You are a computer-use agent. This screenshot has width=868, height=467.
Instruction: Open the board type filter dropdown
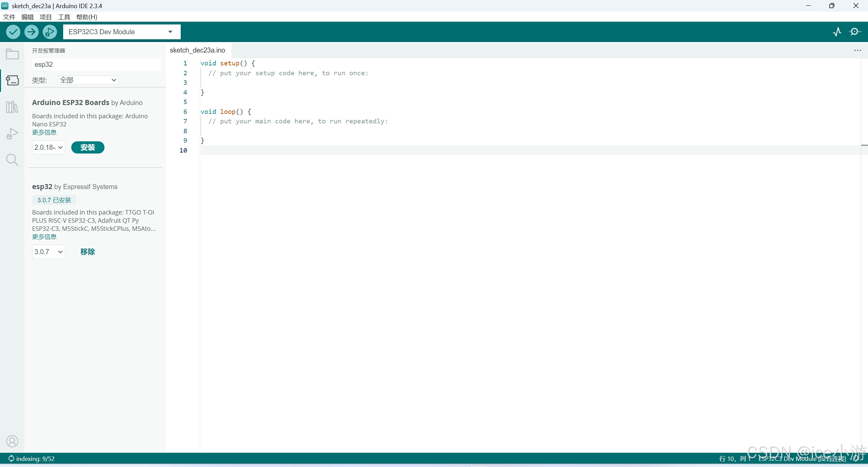(x=88, y=80)
